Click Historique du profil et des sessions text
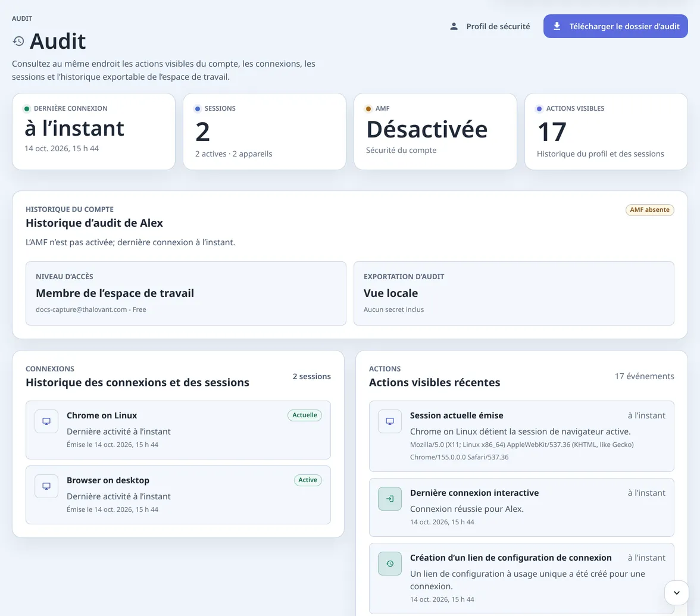 [600, 154]
